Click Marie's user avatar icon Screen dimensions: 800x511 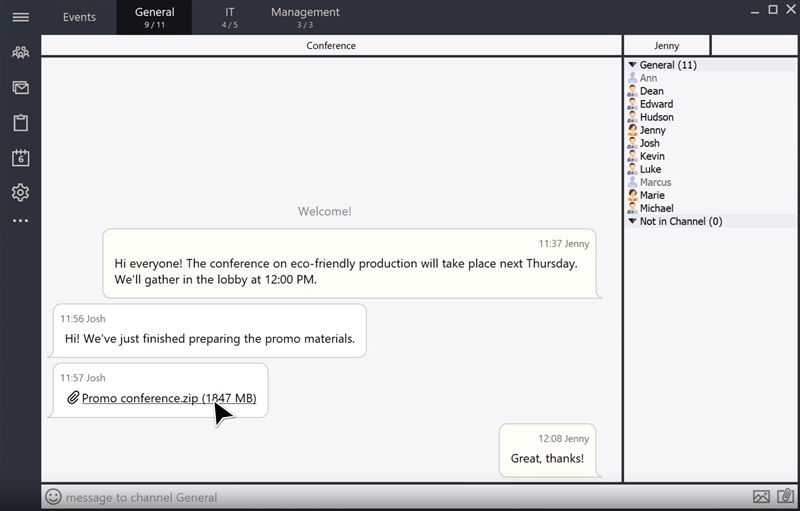632,195
